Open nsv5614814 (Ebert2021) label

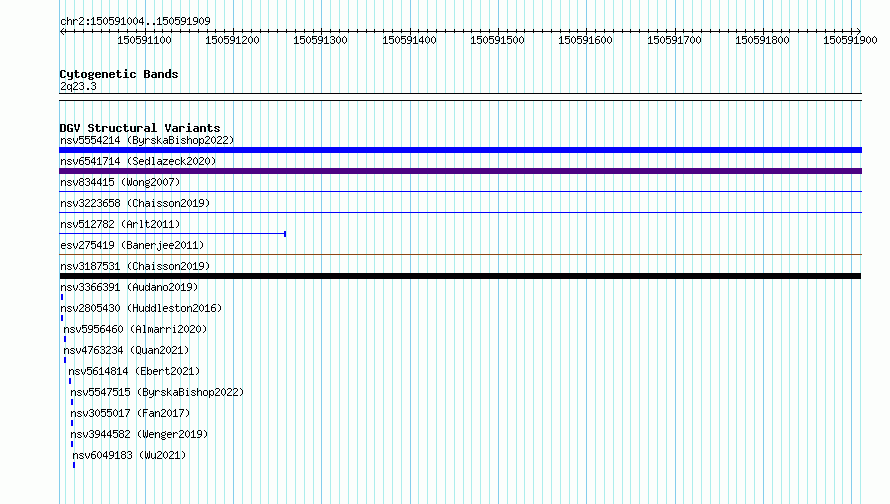click(134, 371)
